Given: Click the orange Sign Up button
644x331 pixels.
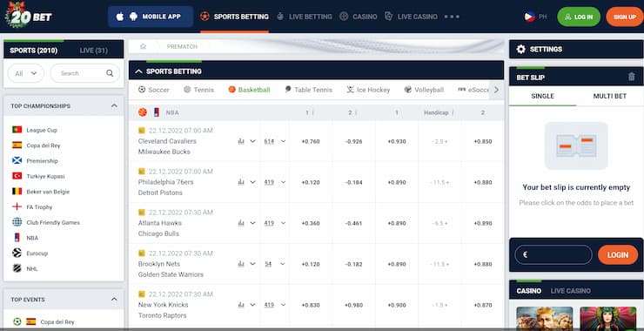Looking at the screenshot, I should tap(625, 17).
